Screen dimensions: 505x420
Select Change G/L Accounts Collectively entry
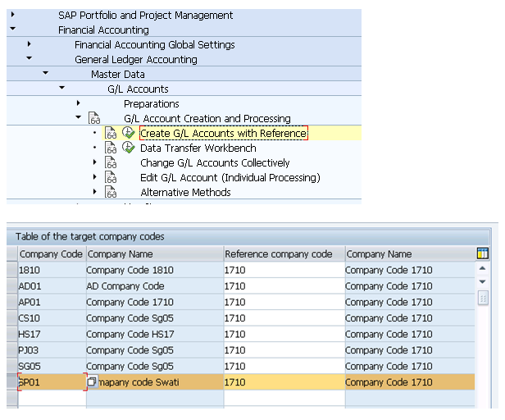[x=215, y=163]
